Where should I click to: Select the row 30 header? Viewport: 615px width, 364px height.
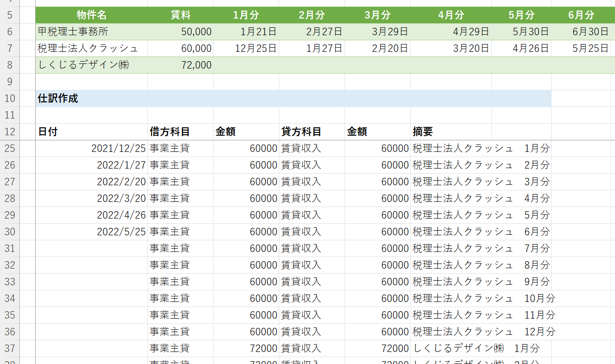click(10, 232)
